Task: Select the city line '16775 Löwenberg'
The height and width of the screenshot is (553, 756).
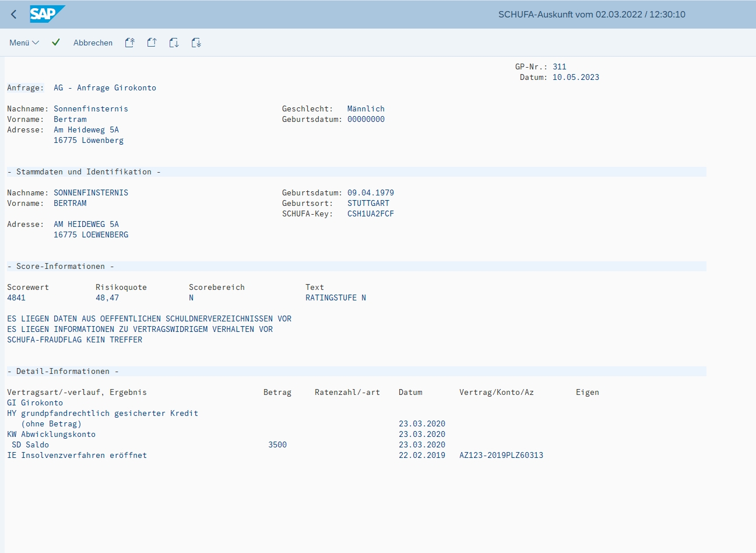Action: tap(89, 140)
